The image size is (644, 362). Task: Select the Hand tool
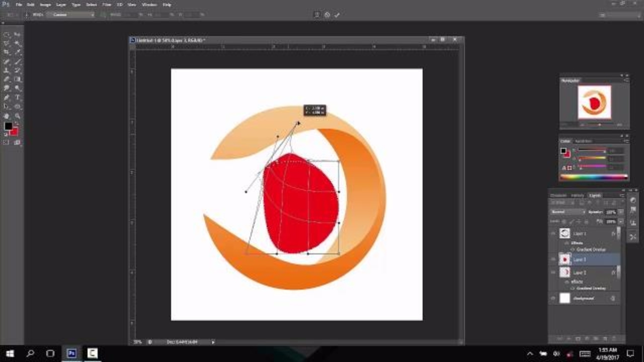pyautogui.click(x=7, y=116)
